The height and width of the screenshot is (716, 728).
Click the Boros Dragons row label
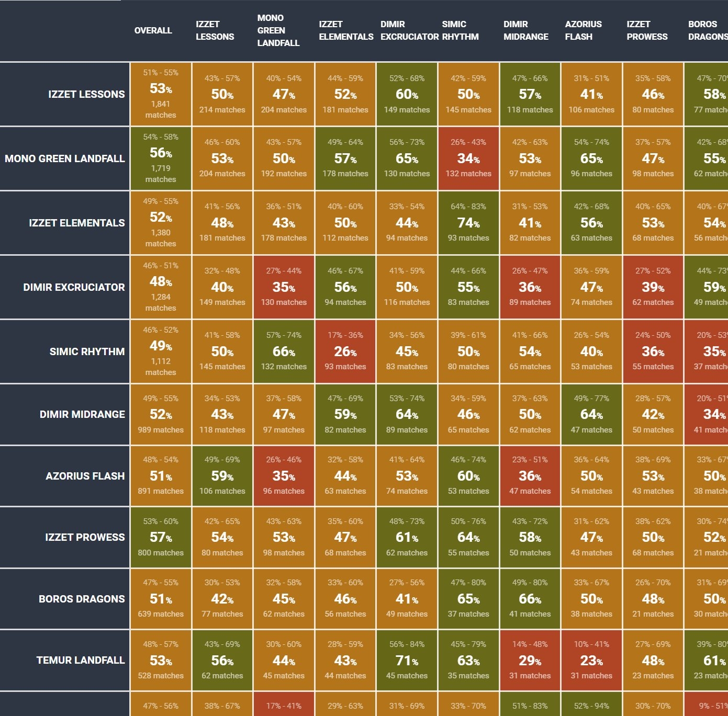pos(82,599)
